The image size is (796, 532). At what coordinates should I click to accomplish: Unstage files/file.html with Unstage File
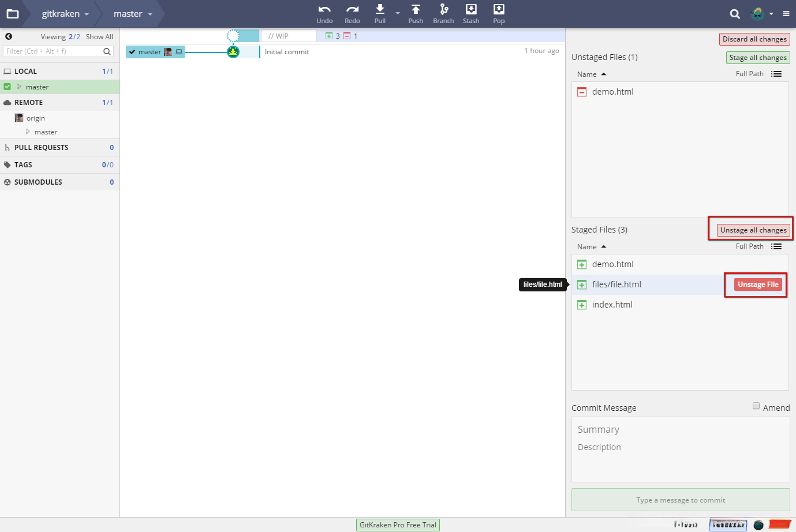click(758, 284)
